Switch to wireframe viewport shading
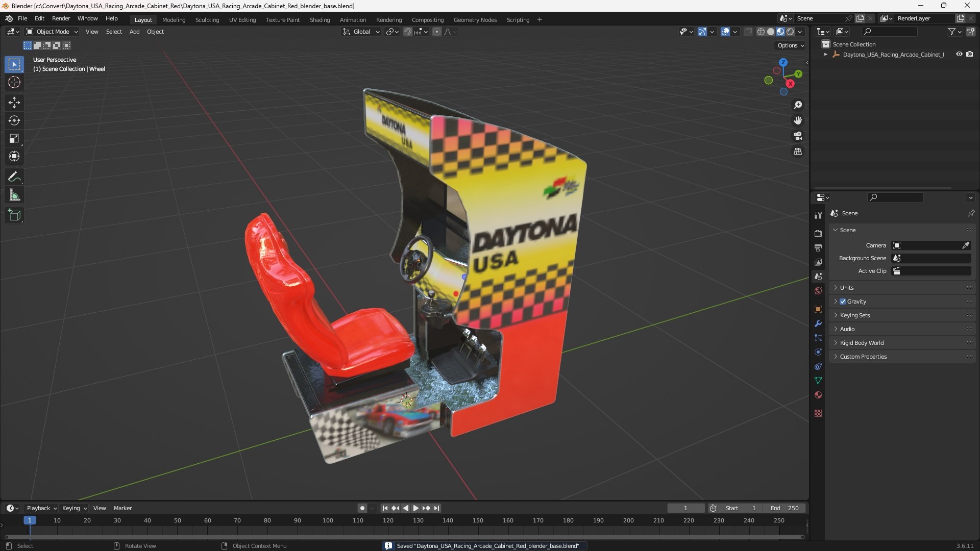The width and height of the screenshot is (980, 551). click(x=761, y=32)
